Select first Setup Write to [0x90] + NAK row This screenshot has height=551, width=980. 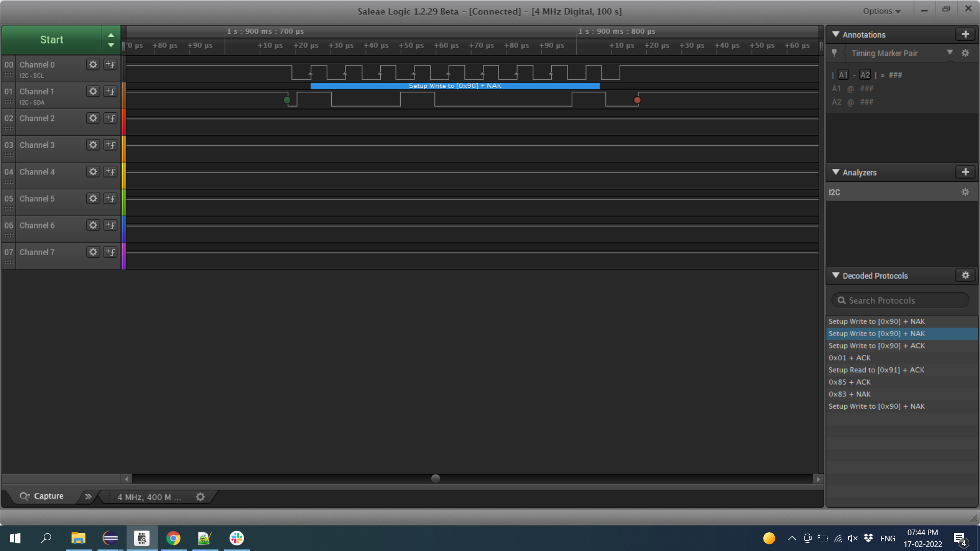pyautogui.click(x=902, y=321)
